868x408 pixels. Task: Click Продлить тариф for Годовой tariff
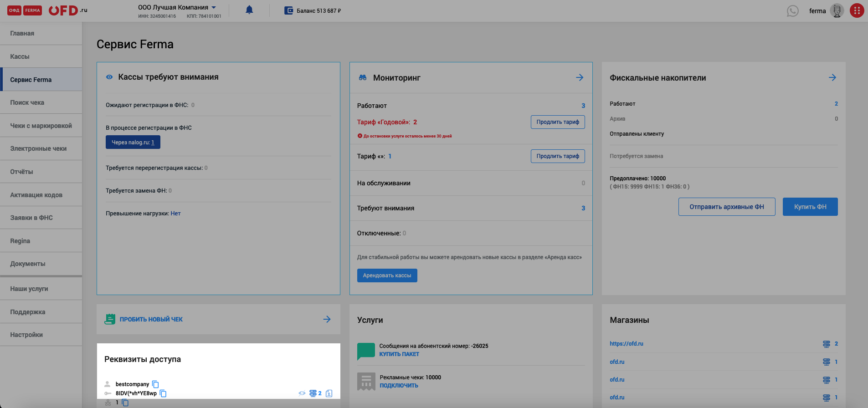tap(557, 122)
